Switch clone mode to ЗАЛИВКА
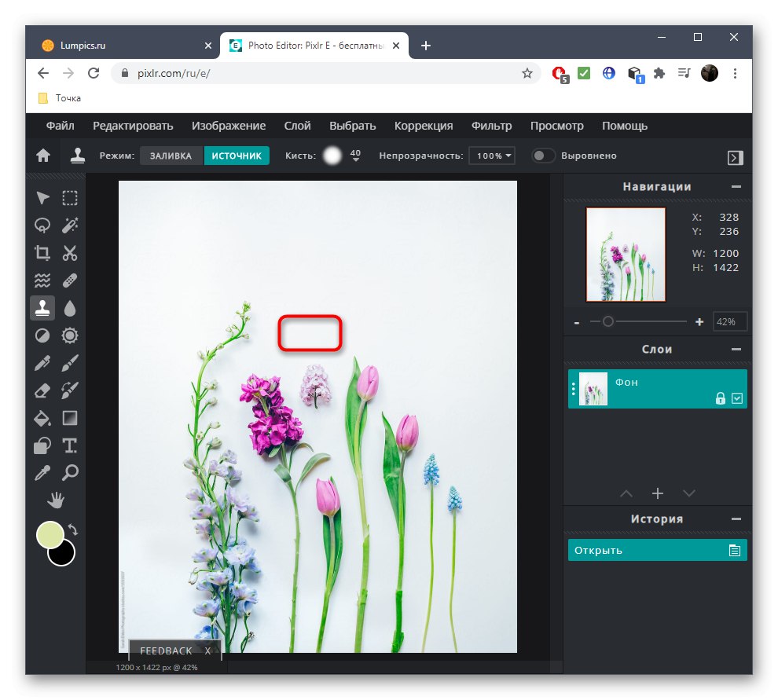The image size is (778, 700). (x=169, y=156)
